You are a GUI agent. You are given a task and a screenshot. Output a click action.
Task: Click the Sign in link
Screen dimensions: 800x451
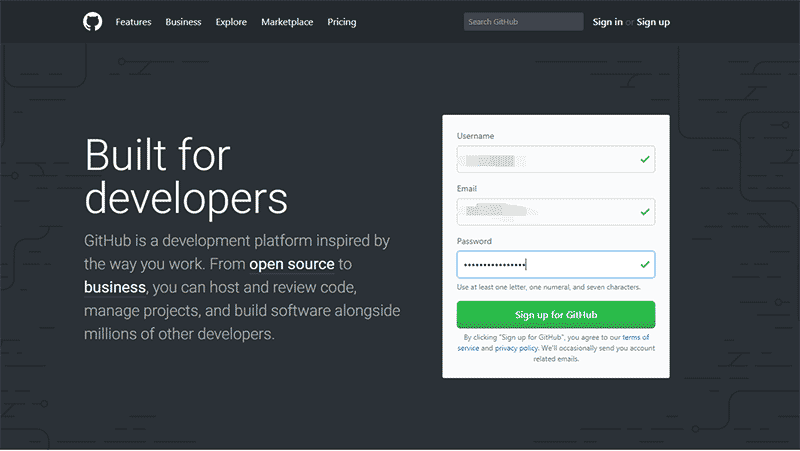click(607, 22)
